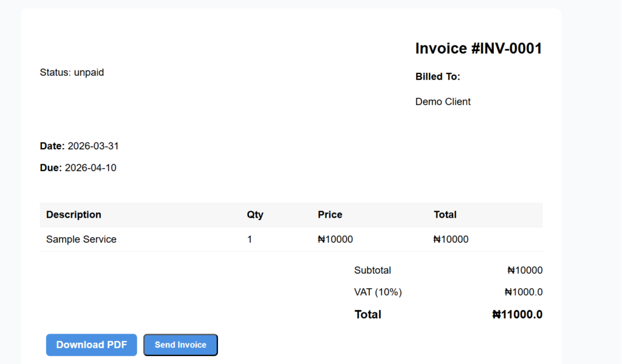Click the Download PDF button
The height and width of the screenshot is (364, 622).
point(92,345)
